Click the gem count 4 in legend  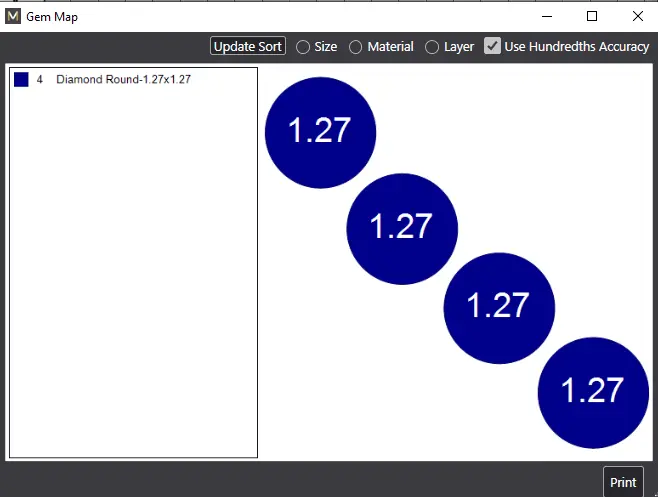click(40, 79)
